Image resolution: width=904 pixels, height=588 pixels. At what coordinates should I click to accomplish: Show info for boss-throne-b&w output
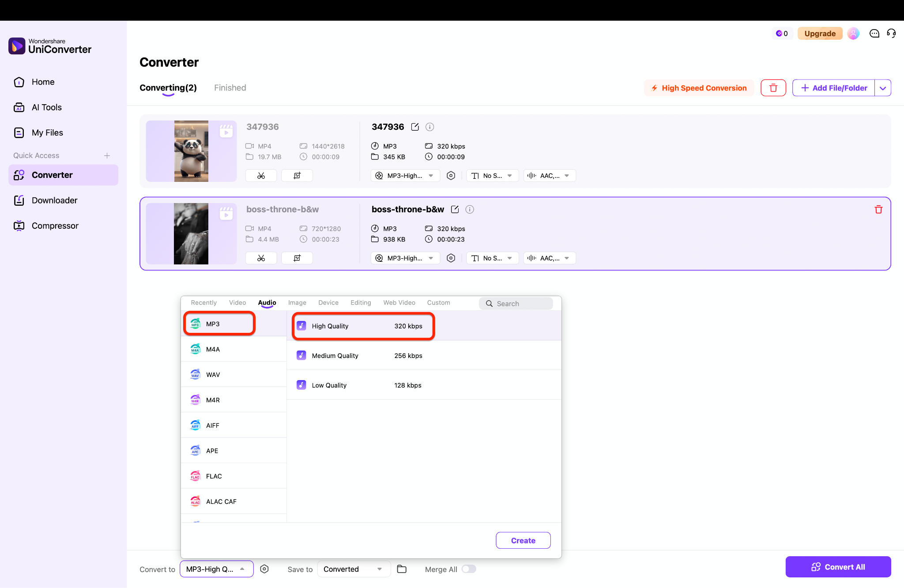pyautogui.click(x=470, y=210)
